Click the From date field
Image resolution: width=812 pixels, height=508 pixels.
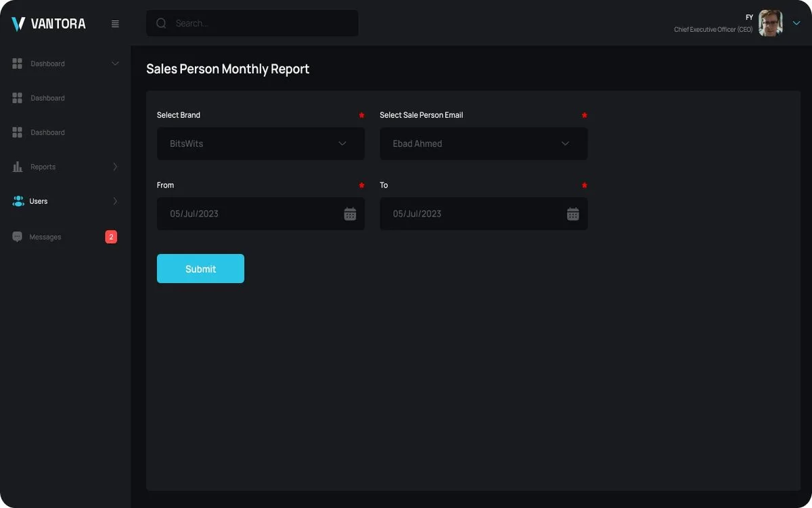tap(261, 214)
